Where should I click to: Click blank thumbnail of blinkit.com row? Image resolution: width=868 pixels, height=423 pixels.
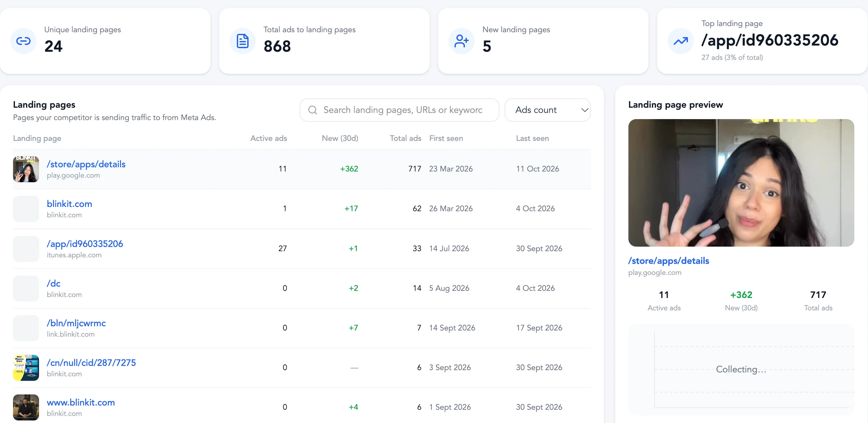(x=26, y=209)
